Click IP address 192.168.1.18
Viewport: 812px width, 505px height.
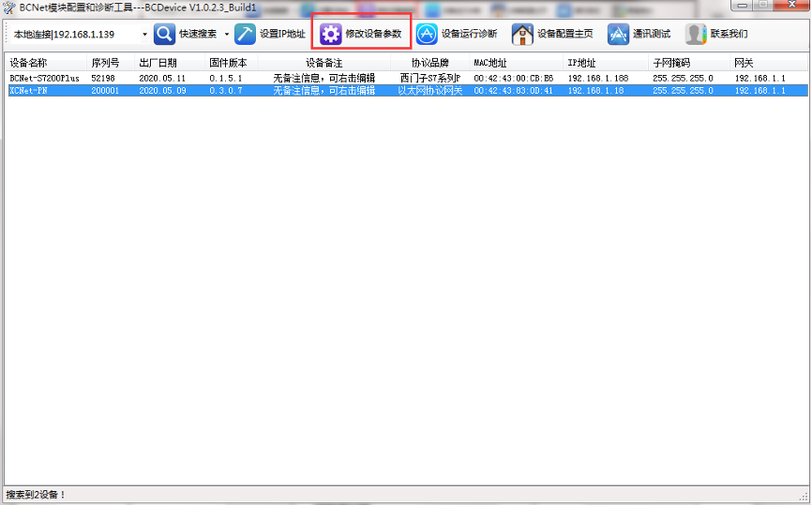596,91
